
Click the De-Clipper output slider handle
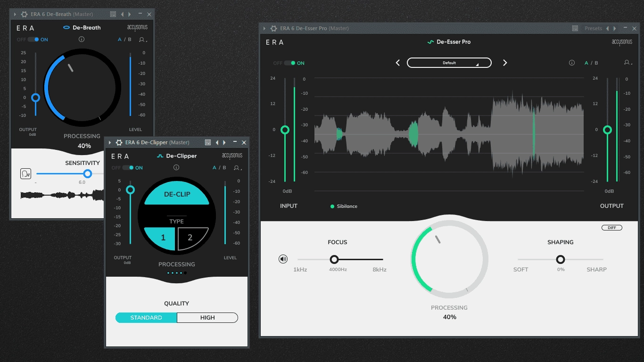(130, 189)
